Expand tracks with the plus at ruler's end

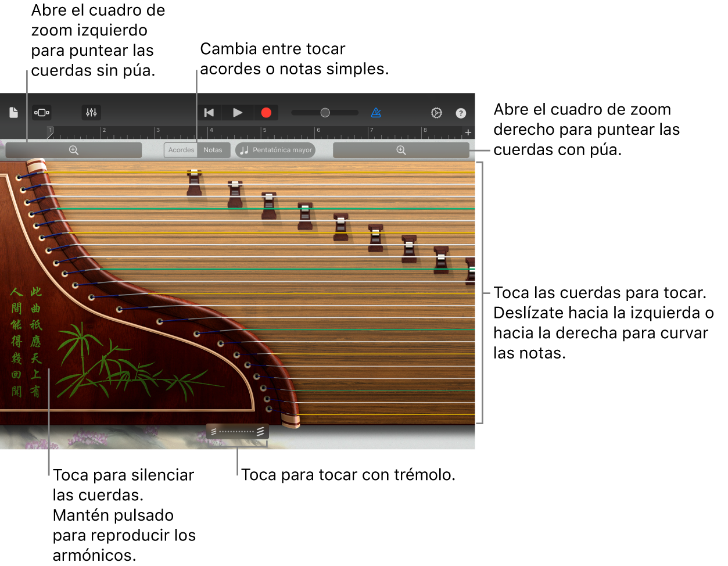pos(468,132)
